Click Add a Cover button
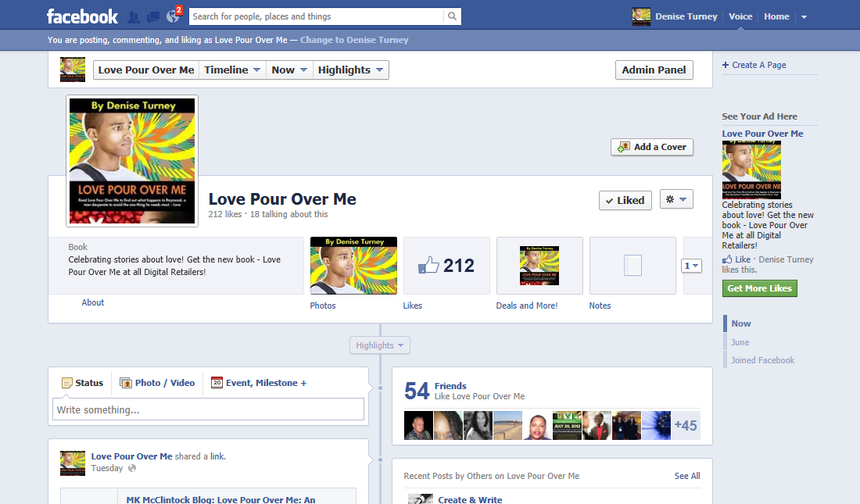The width and height of the screenshot is (860, 504). tap(652, 147)
